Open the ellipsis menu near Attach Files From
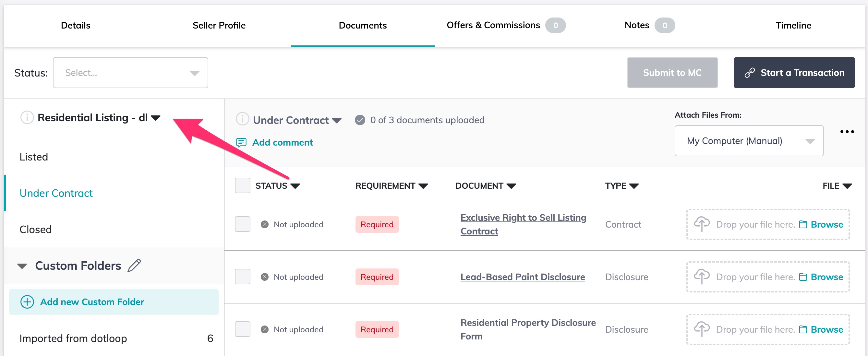This screenshot has width=868, height=356. tap(847, 132)
